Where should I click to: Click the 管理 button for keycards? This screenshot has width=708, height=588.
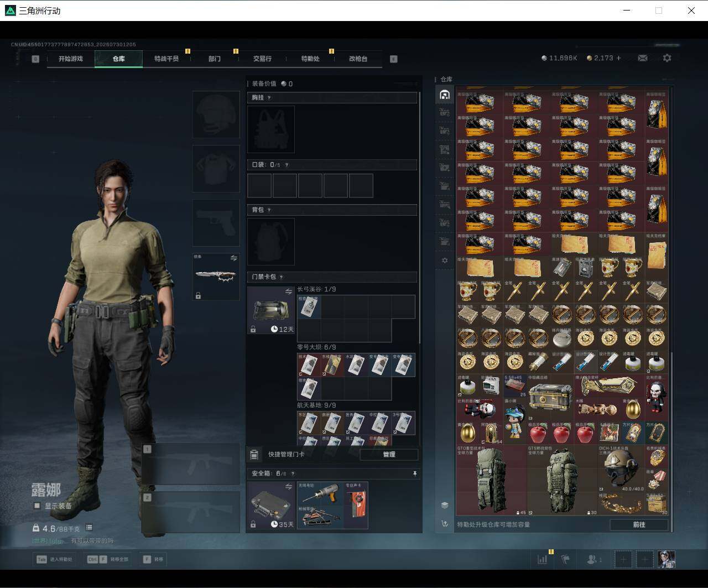tap(389, 455)
